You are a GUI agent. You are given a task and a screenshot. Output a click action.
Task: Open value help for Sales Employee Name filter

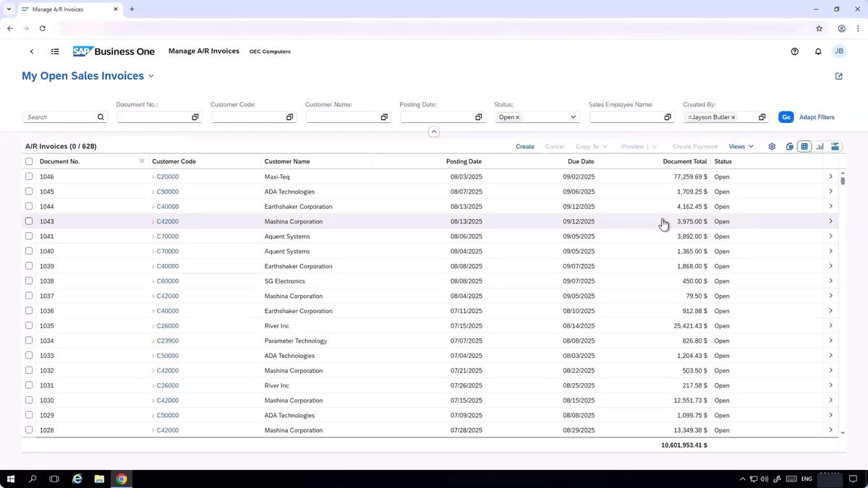coord(668,117)
